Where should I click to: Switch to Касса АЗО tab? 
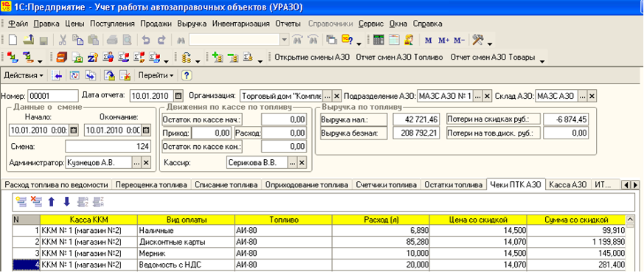(569, 184)
